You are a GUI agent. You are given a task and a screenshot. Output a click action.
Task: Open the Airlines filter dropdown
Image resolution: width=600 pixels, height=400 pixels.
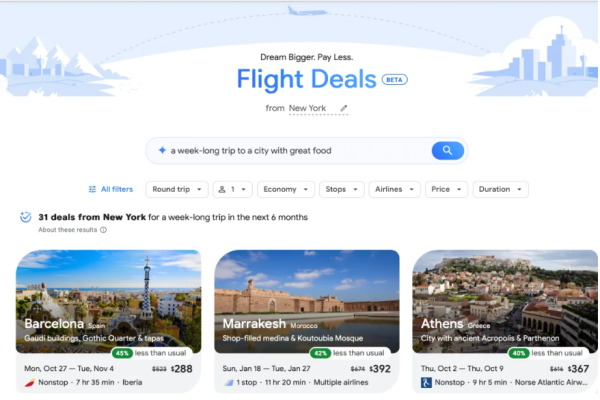click(x=395, y=189)
